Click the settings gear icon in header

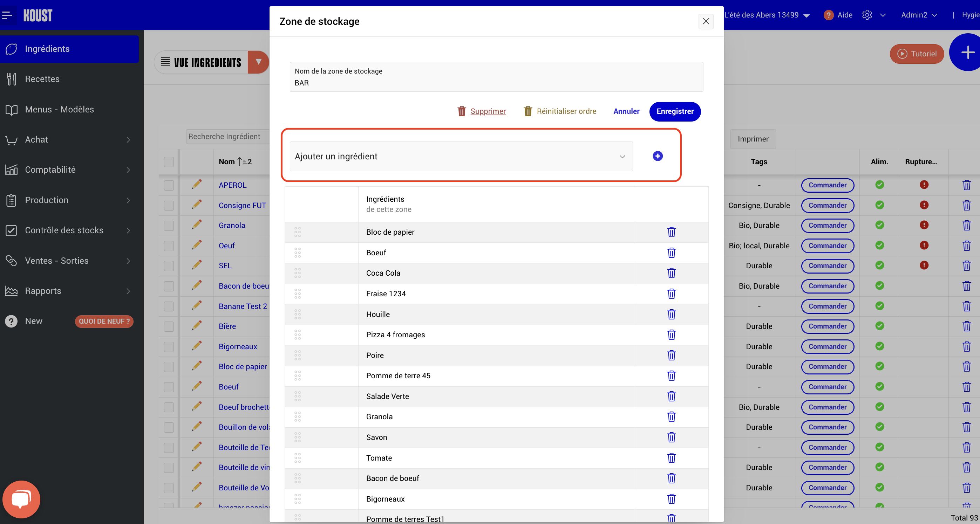click(x=867, y=15)
